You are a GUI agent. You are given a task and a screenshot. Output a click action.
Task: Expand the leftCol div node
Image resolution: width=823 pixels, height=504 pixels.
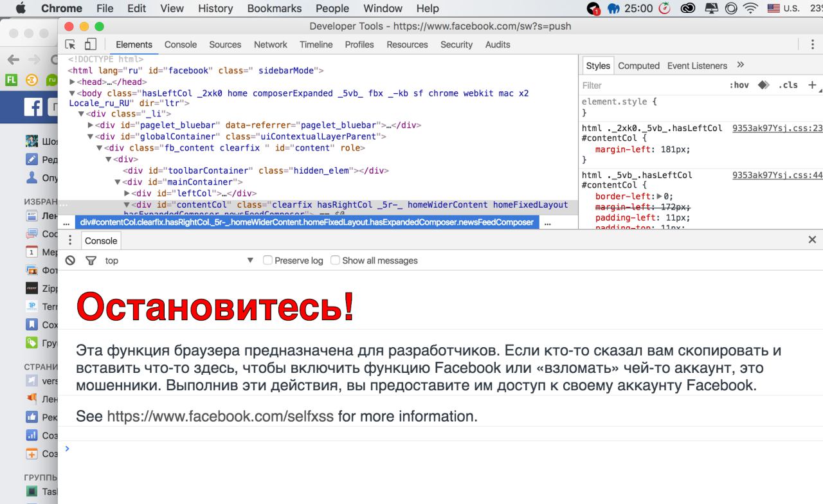127,193
